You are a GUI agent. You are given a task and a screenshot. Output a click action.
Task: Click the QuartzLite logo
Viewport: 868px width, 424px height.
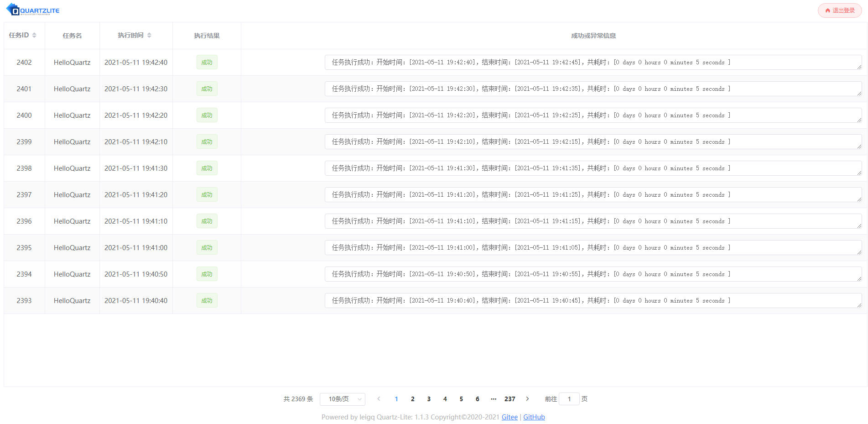tap(33, 10)
